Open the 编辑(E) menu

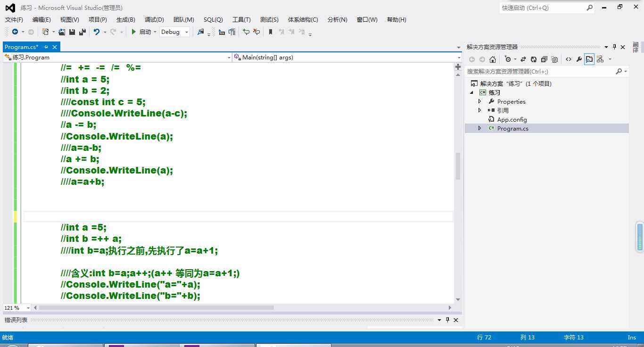(41, 19)
